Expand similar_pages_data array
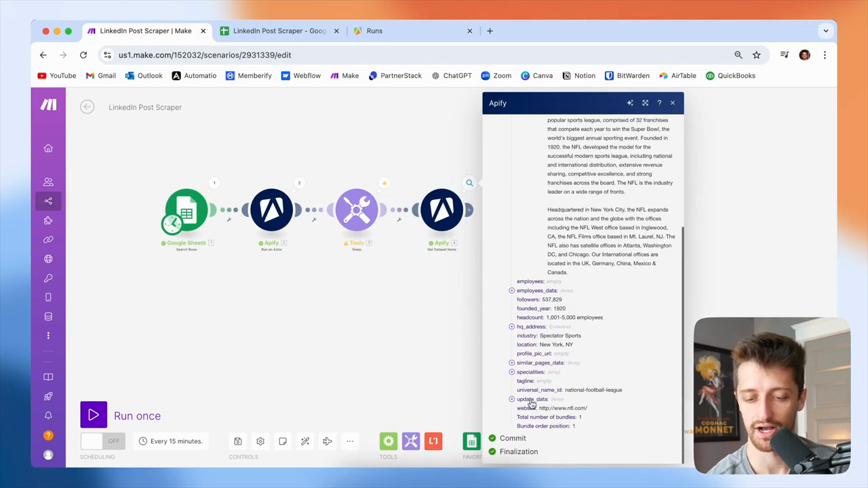Screen dimensions: 868x488 (x=512, y=363)
